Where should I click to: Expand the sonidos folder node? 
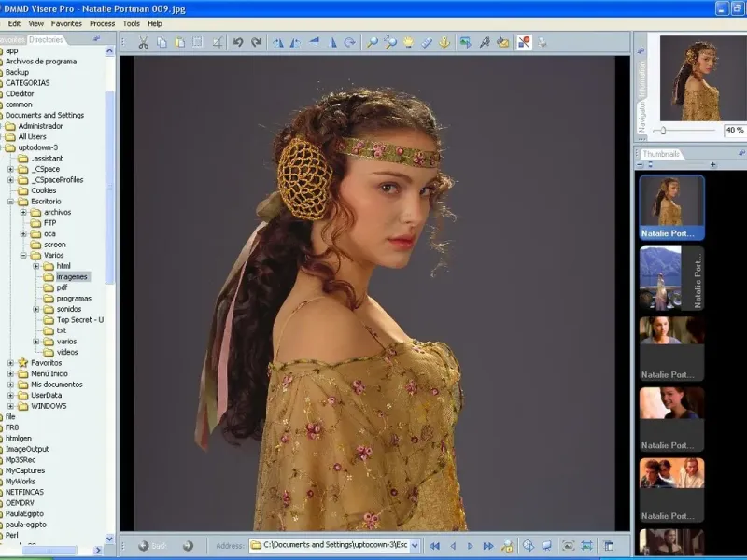(x=36, y=309)
